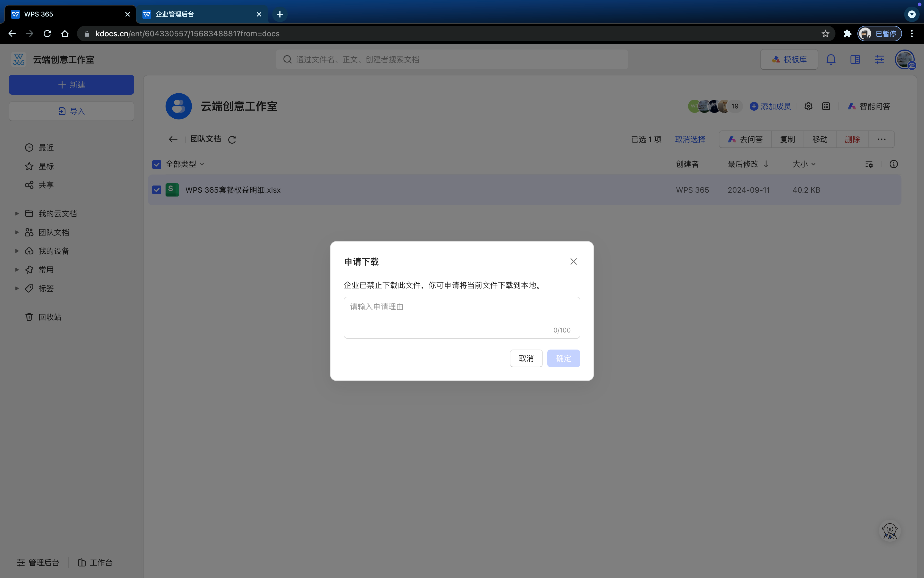Click the 请输入申请理由 text field
Viewport: 924px width, 578px height.
click(462, 317)
